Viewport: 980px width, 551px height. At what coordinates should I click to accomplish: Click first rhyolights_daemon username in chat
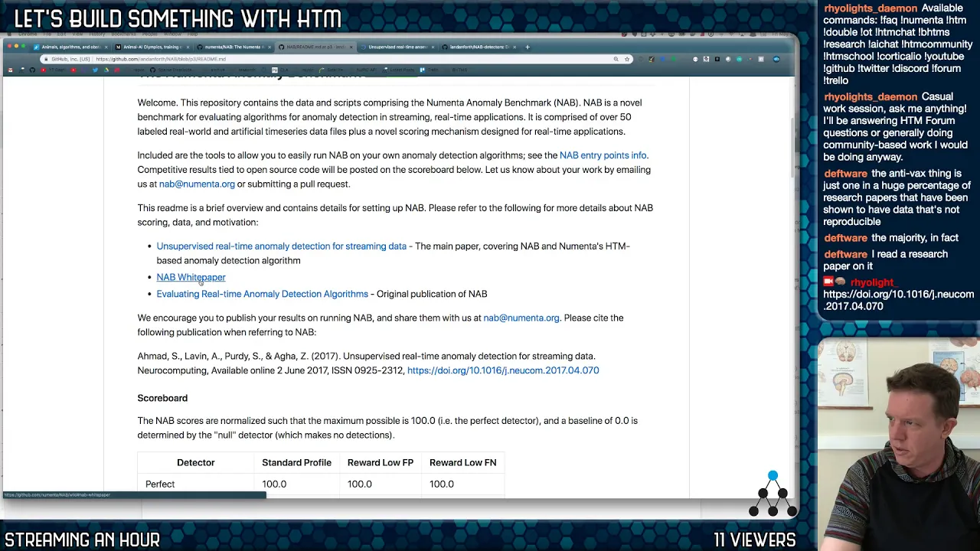[x=870, y=8]
